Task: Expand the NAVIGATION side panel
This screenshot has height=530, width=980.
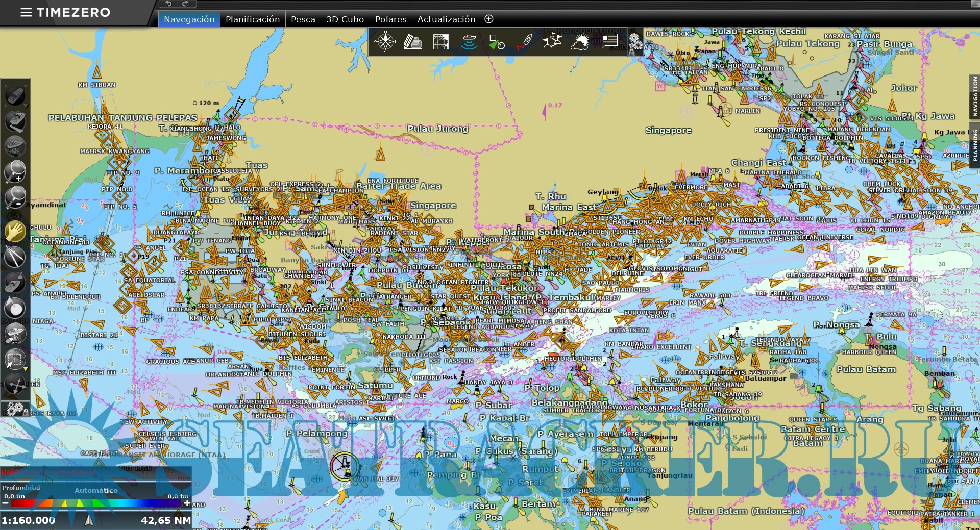Action: click(974, 96)
